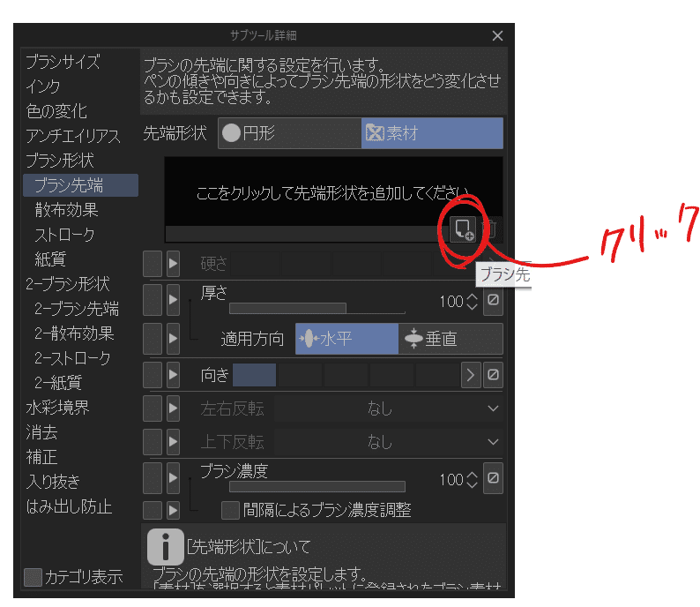Expand the 硬さ row arrow
The height and width of the screenshot is (607, 700).
[173, 264]
